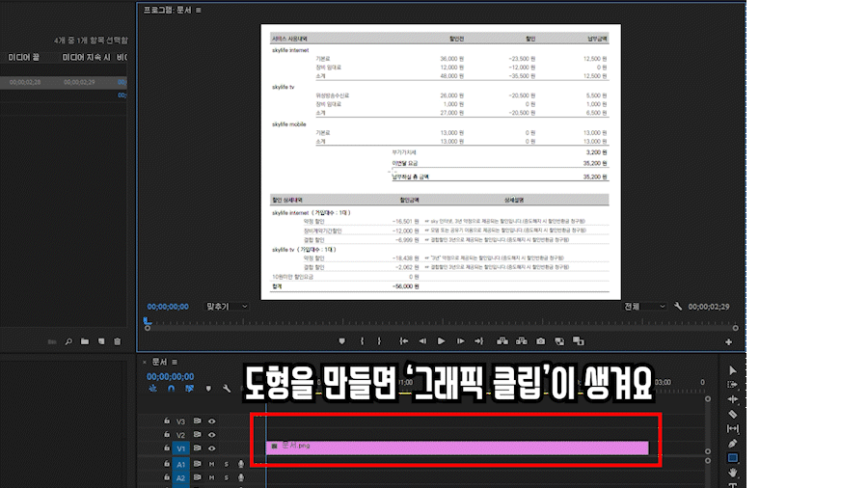The height and width of the screenshot is (488, 868).
Task: Select the Pen tool
Action: click(732, 444)
